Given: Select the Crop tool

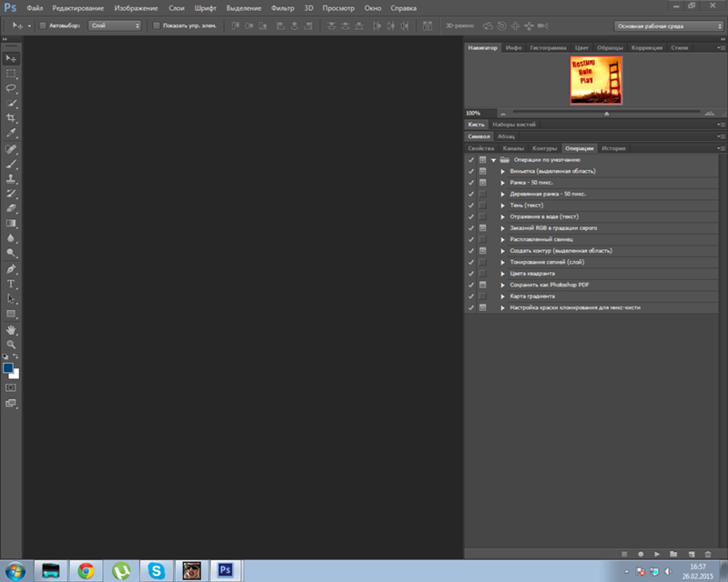Looking at the screenshot, I should click(12, 118).
